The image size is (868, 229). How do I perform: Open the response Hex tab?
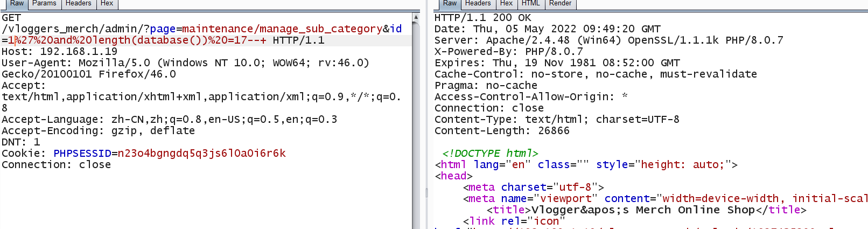(x=507, y=4)
